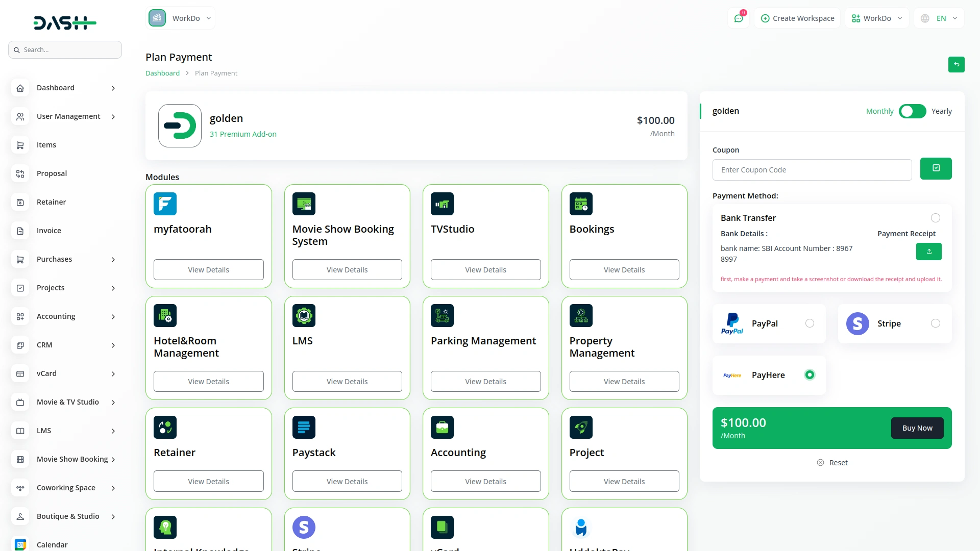Click the Dashboard breadcrumb link

162,73
